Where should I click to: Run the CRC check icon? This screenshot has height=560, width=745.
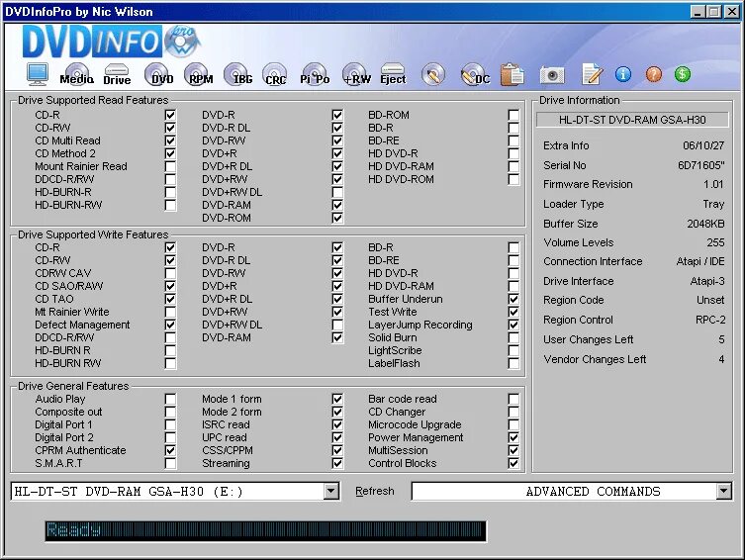[x=275, y=74]
